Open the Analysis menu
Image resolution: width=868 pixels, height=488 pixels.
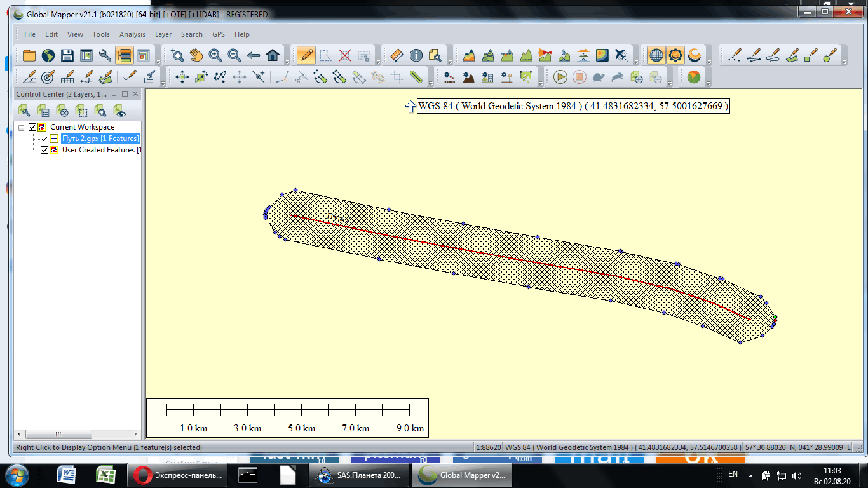[132, 34]
